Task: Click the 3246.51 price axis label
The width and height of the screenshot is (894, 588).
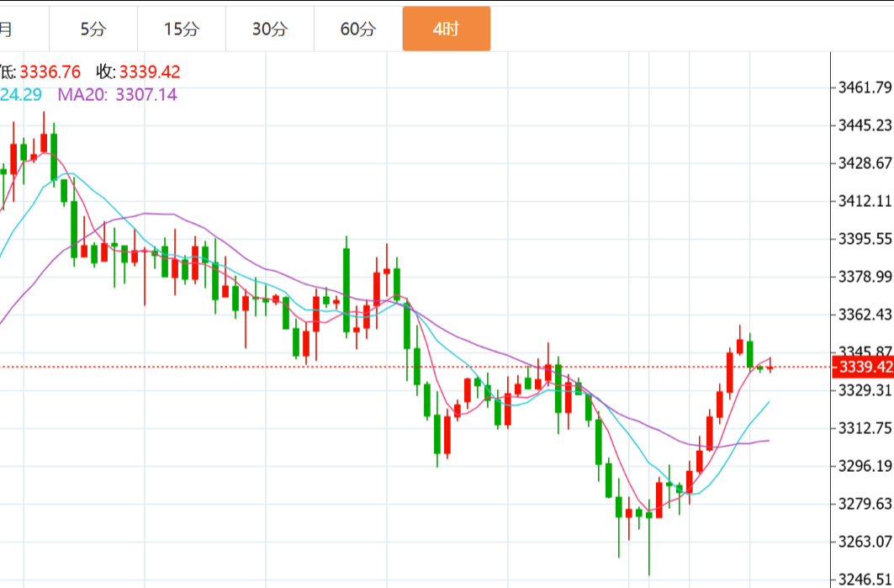Action: [865, 580]
